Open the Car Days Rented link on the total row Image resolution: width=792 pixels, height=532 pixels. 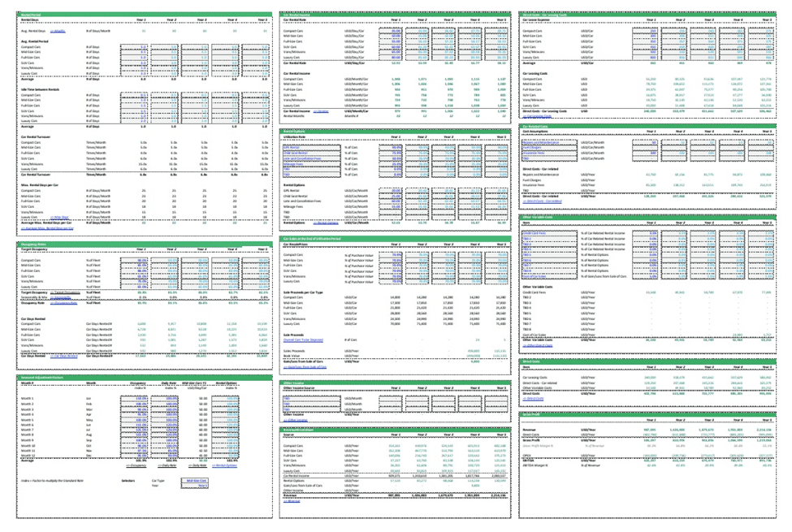(x=63, y=357)
